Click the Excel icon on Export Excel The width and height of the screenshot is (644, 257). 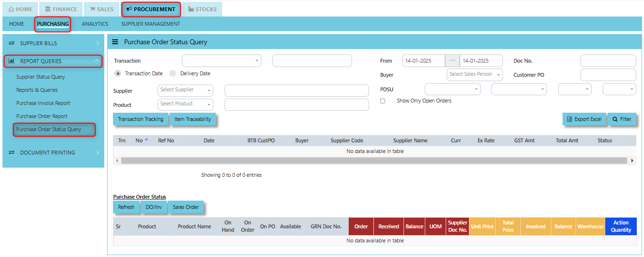(570, 119)
